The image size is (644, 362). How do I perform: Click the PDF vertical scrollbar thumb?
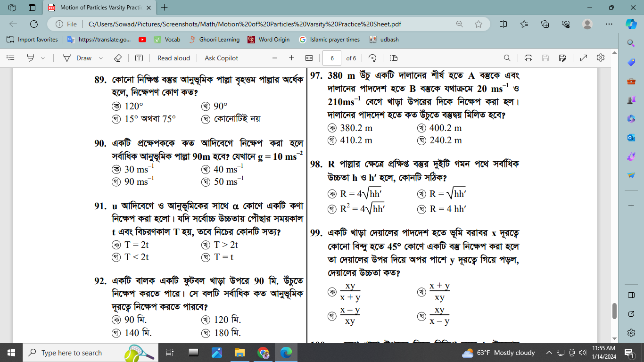[x=614, y=311]
